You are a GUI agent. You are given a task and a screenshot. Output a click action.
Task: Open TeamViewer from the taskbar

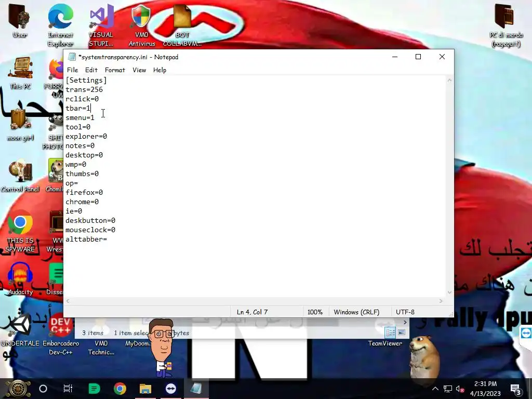[170, 389]
